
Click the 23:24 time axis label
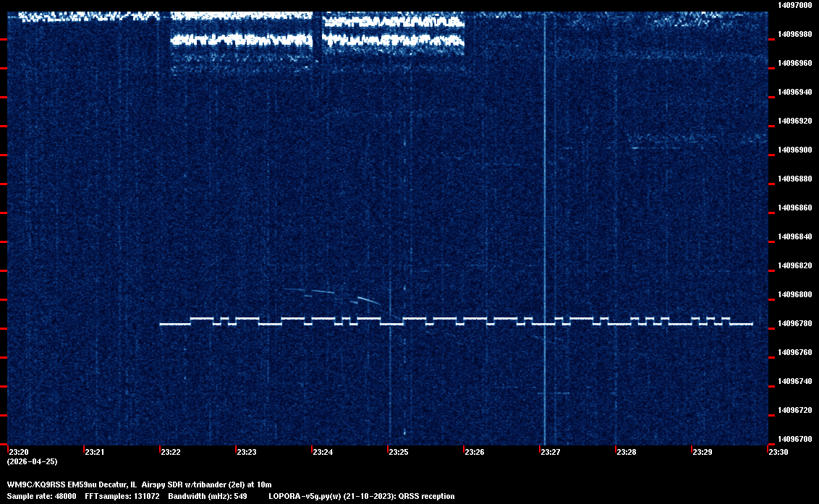point(323,452)
